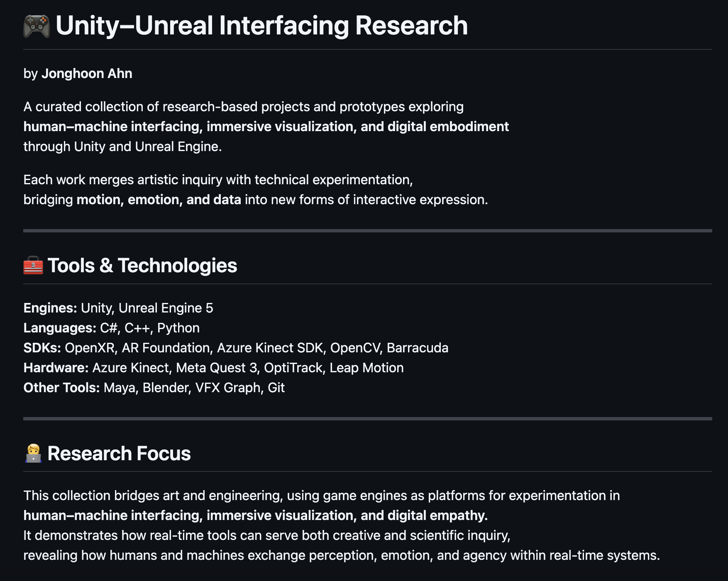Click the technologist emoji beside Research Focus
Screen dimensions: 728x581
coord(33,454)
